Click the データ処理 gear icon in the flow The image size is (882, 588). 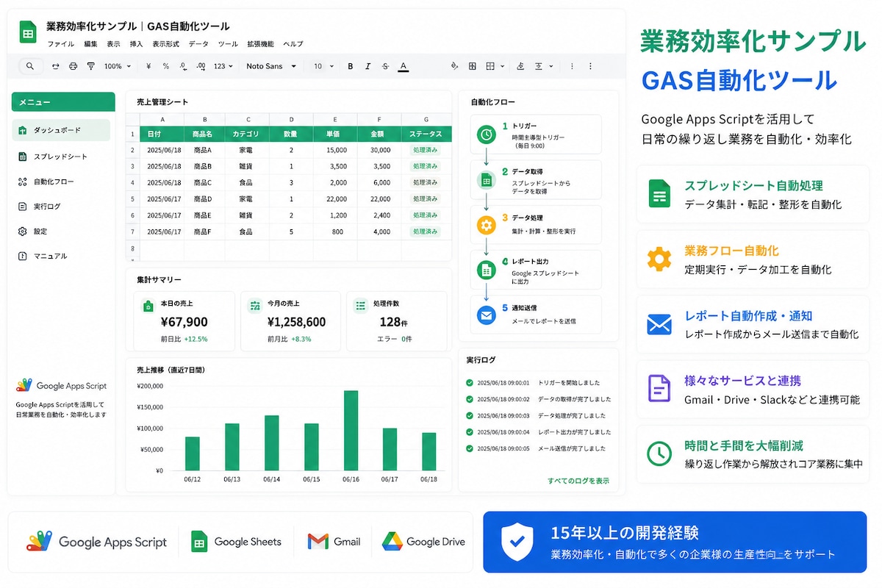(486, 225)
